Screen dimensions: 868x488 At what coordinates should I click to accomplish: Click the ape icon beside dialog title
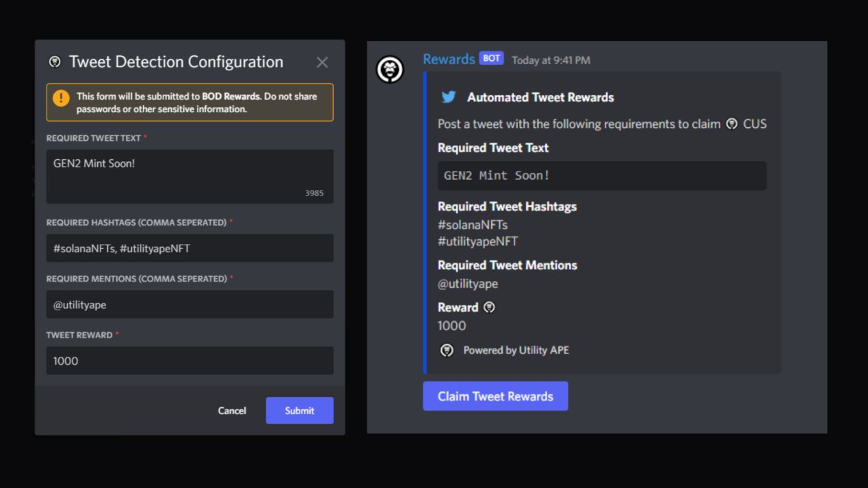[55, 62]
